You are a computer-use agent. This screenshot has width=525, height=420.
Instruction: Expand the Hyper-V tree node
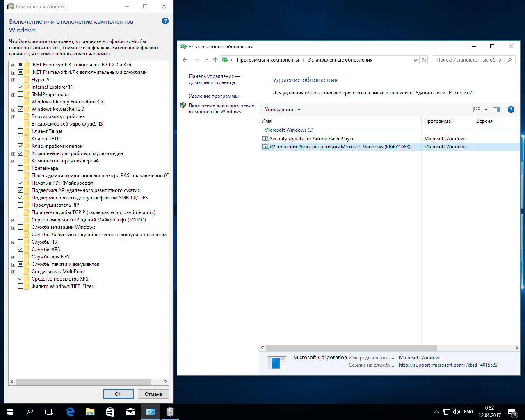pyautogui.click(x=14, y=80)
